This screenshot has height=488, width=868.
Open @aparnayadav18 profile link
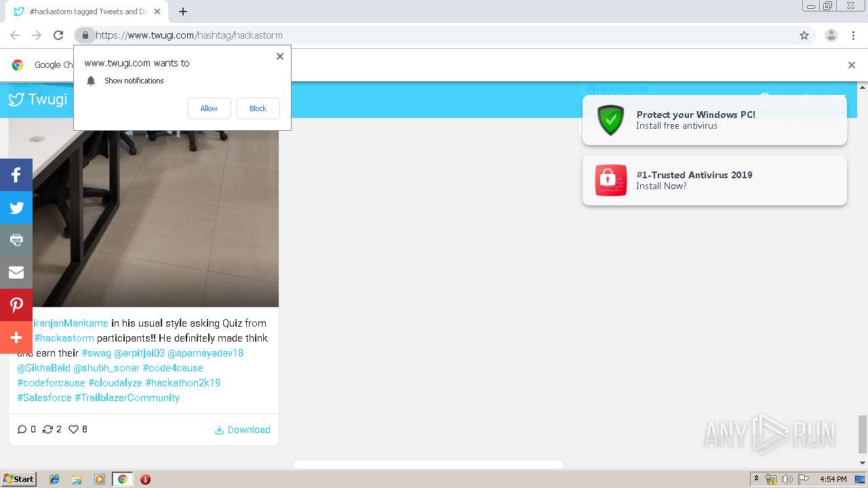(x=205, y=353)
